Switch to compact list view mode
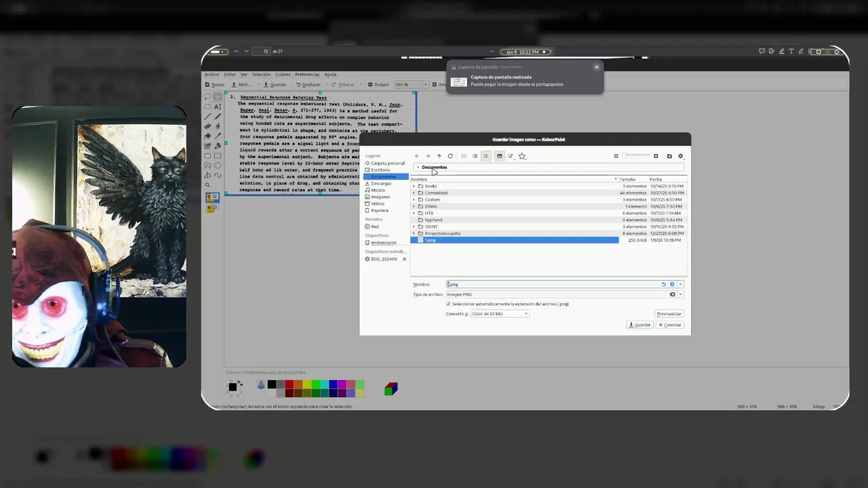The image size is (868, 488). 475,156
